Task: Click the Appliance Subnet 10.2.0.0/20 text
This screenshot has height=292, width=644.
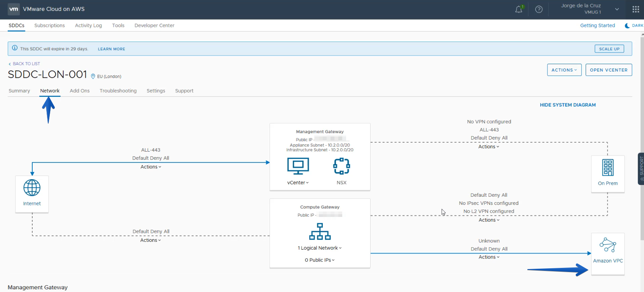Action: pyautogui.click(x=320, y=145)
